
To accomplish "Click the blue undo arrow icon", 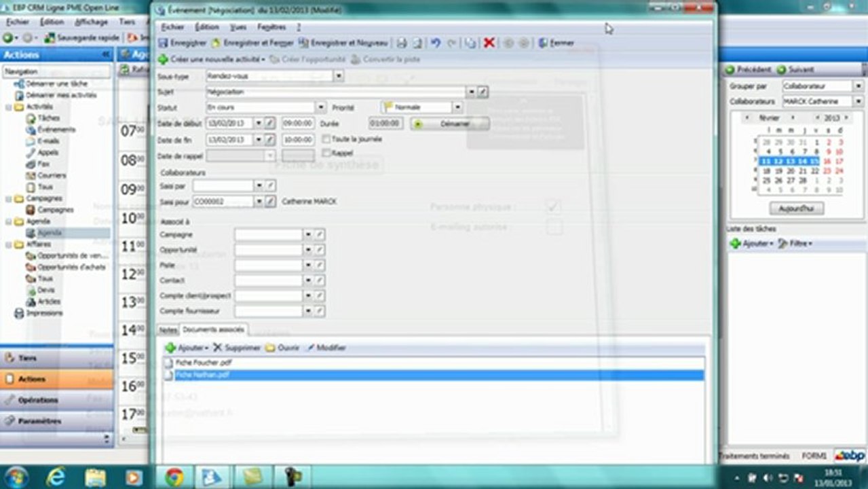I will coord(436,43).
